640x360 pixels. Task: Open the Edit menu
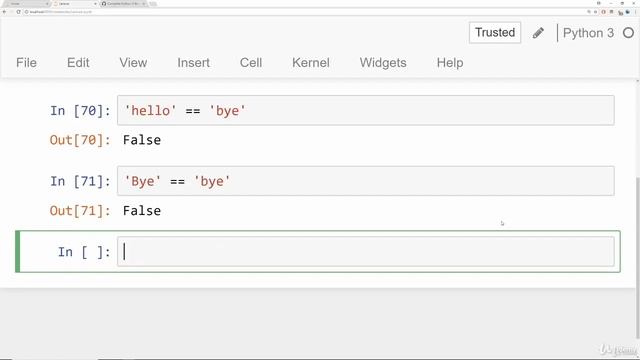point(78,63)
